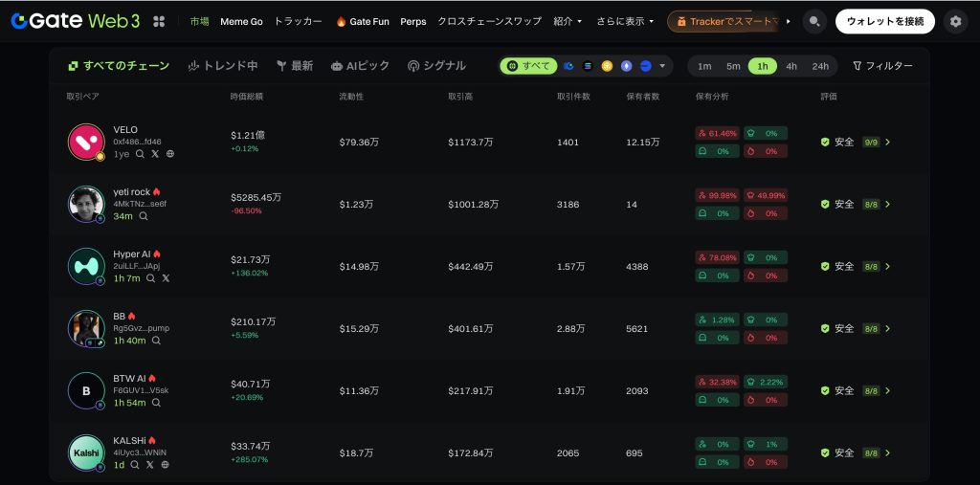Click the X (Twitter) icon for VELO

pos(155,153)
